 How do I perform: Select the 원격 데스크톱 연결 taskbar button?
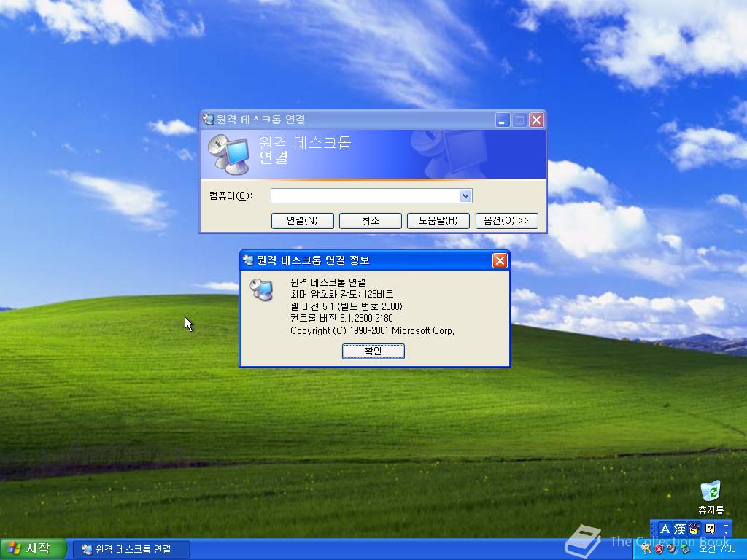tap(131, 550)
